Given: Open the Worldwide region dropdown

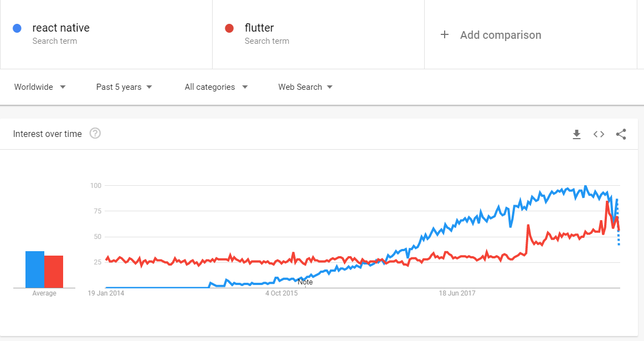Looking at the screenshot, I should 40,87.
